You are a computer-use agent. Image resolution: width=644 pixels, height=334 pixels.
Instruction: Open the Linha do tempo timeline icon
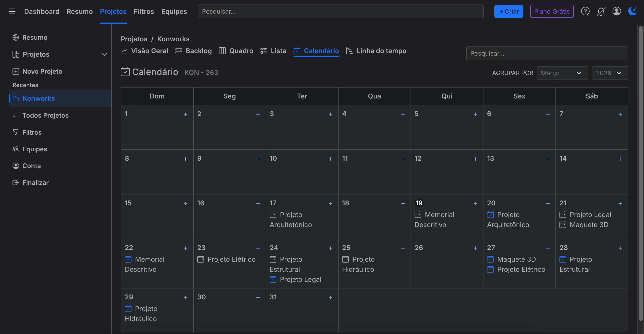pos(349,50)
